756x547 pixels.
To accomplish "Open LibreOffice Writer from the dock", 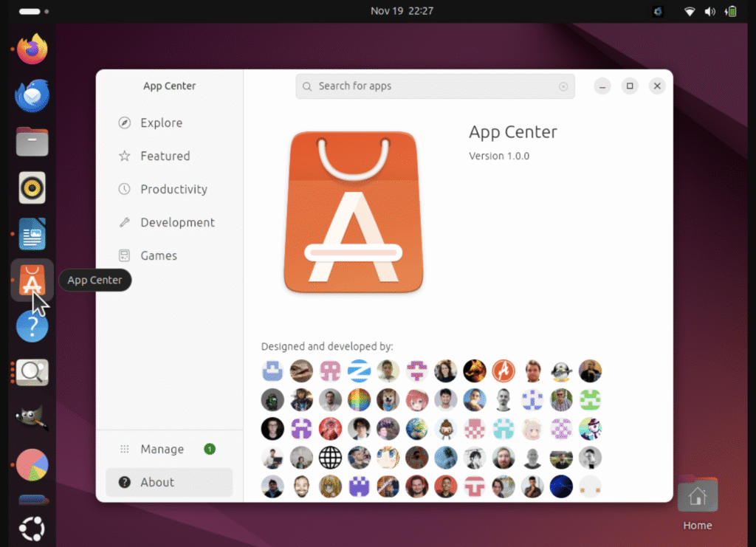I will [32, 234].
